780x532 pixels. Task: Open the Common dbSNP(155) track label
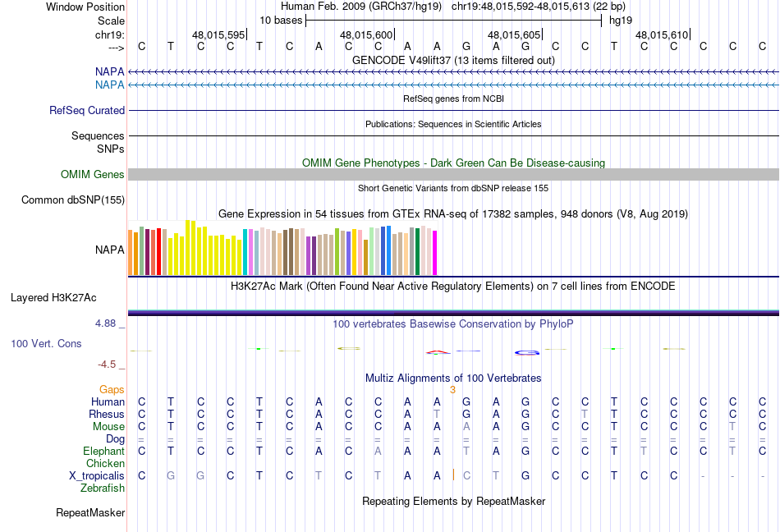pos(73,199)
